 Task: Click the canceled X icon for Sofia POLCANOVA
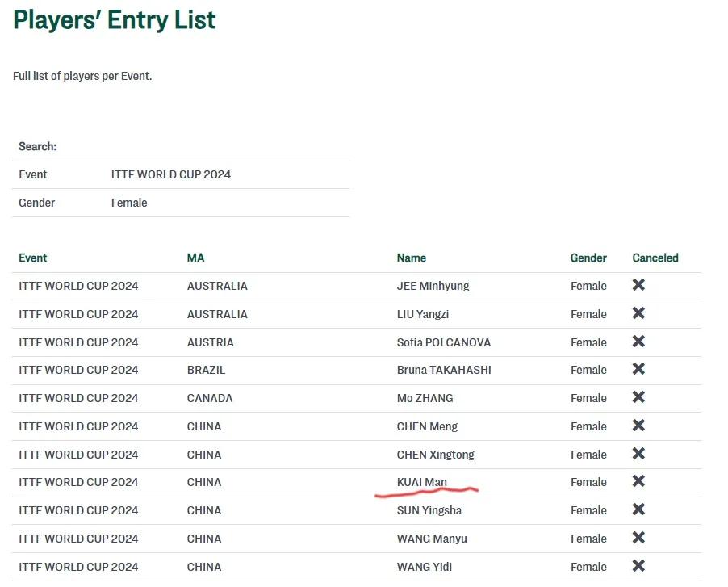pyautogui.click(x=638, y=342)
